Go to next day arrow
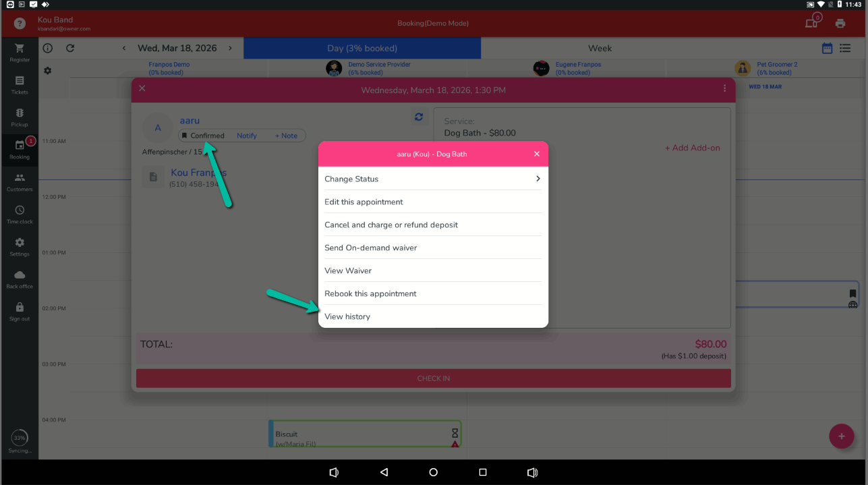This screenshot has width=868, height=485. 230,48
